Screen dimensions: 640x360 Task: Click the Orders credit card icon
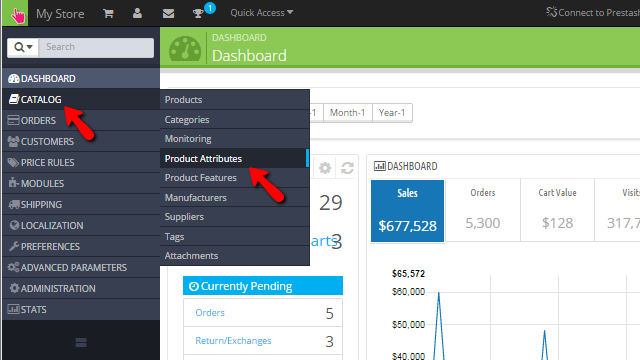pyautogui.click(x=13, y=120)
